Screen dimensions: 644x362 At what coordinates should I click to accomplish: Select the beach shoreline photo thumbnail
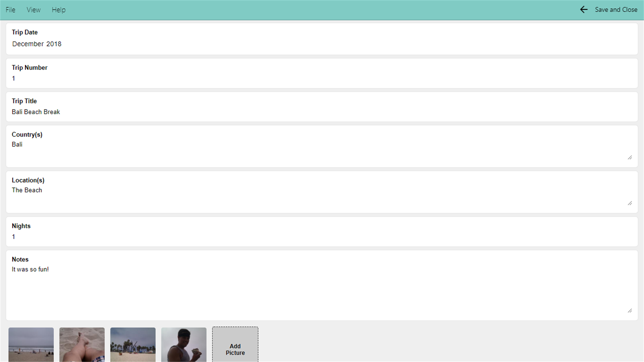31,345
